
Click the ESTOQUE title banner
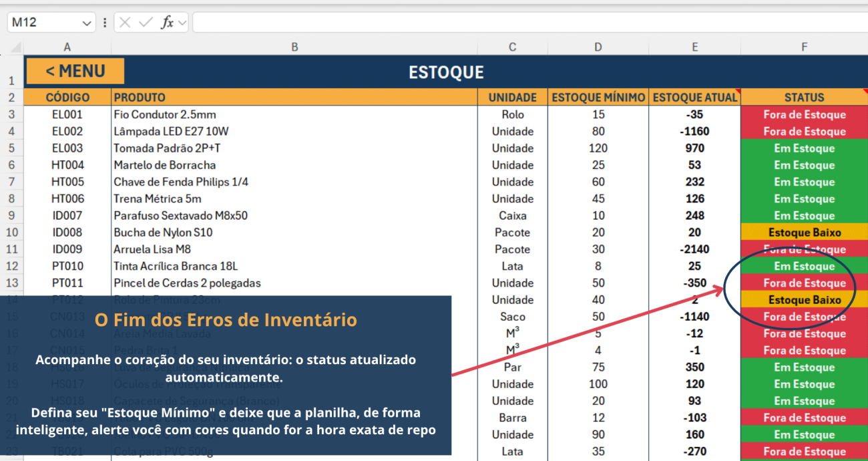[x=446, y=72]
